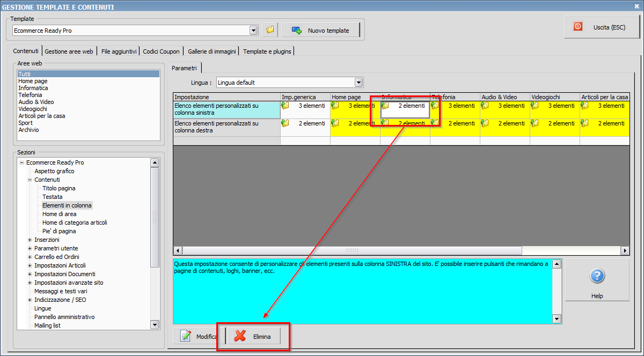Click the folder icon in the Home page cell, colonna sinistra row
Screen dimensions: 644x356
point(335,106)
